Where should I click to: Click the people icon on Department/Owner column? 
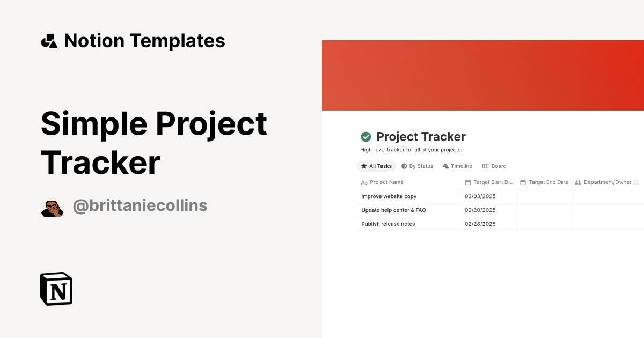click(x=577, y=182)
